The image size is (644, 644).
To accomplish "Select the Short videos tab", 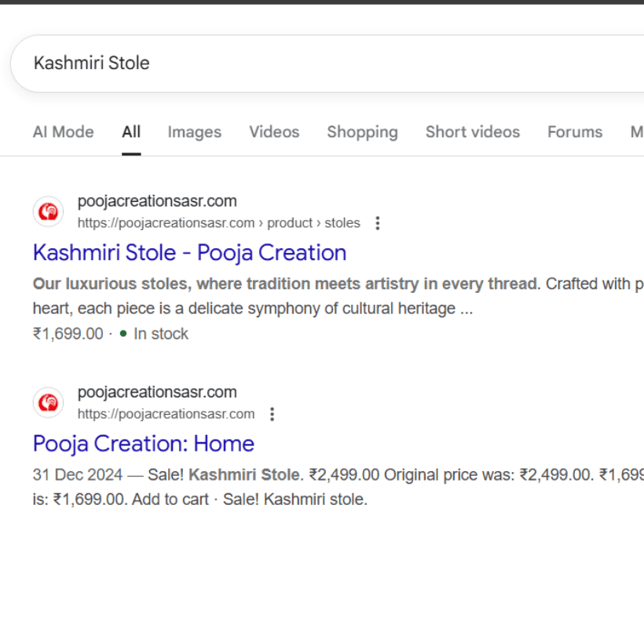I will (472, 132).
